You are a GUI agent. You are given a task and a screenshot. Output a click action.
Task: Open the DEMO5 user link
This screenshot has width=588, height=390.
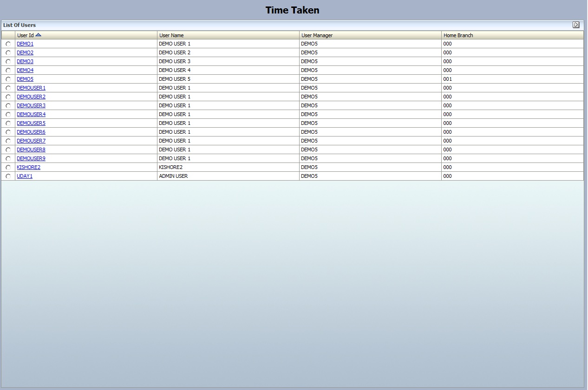click(25, 79)
